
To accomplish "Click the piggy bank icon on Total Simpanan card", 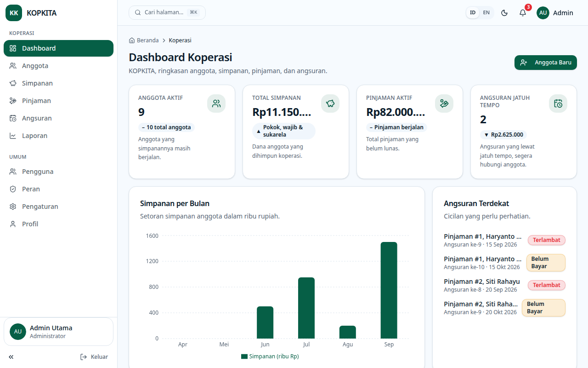I will coord(330,103).
